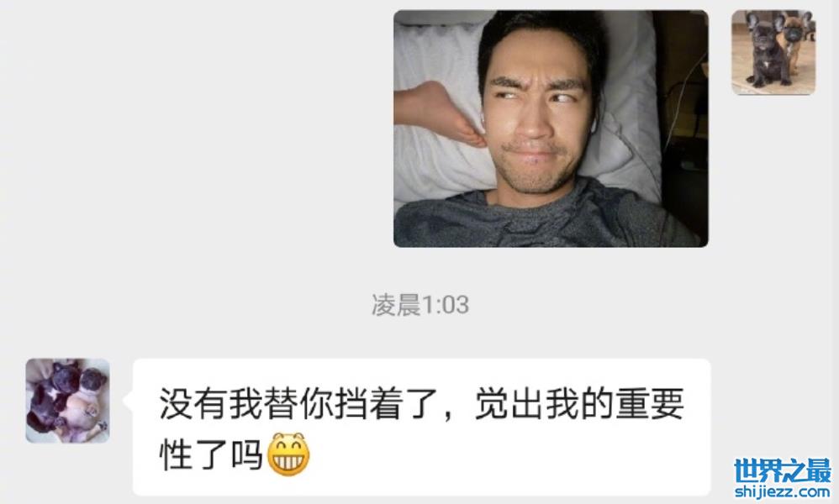Select the message starting 没有我替你挡着了
This screenshot has height=504, width=839.
(422, 427)
